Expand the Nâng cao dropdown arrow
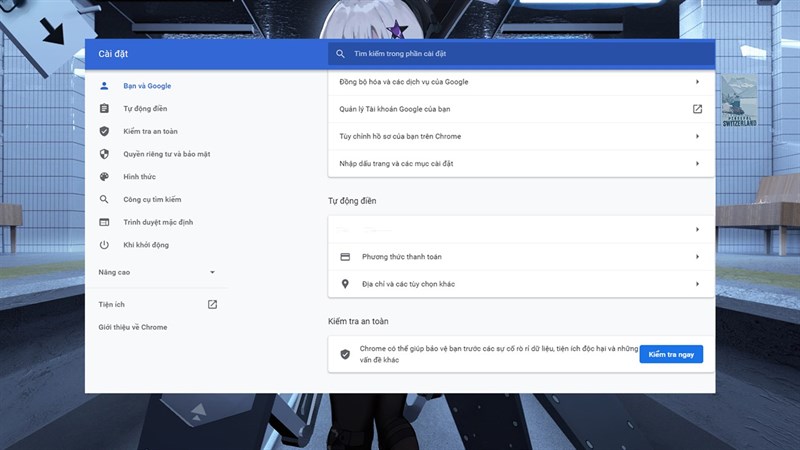This screenshot has width=800, height=450. click(x=212, y=272)
